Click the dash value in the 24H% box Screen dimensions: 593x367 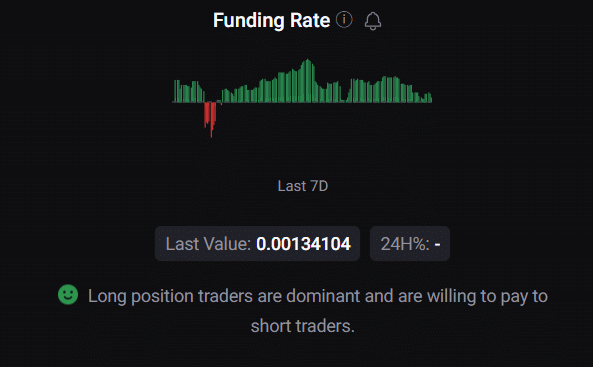coord(437,244)
